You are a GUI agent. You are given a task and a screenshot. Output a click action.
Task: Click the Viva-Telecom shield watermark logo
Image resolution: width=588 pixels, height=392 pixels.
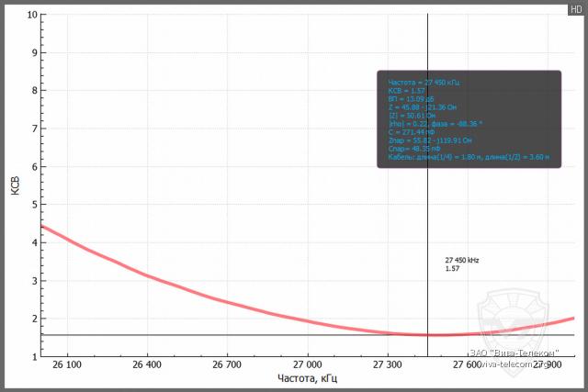(x=520, y=315)
